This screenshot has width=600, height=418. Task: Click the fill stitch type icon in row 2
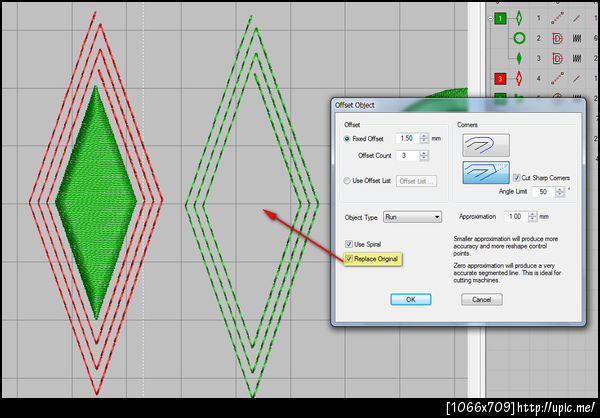[558, 38]
